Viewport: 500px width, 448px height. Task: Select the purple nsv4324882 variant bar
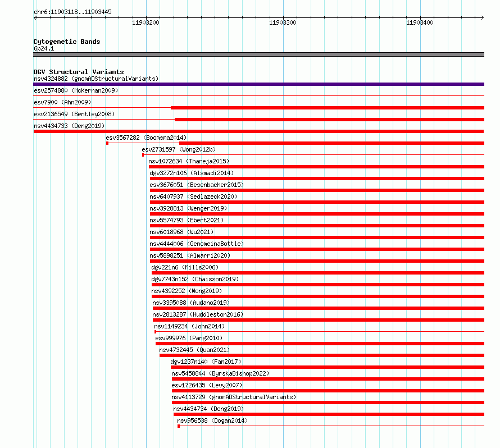click(x=258, y=84)
